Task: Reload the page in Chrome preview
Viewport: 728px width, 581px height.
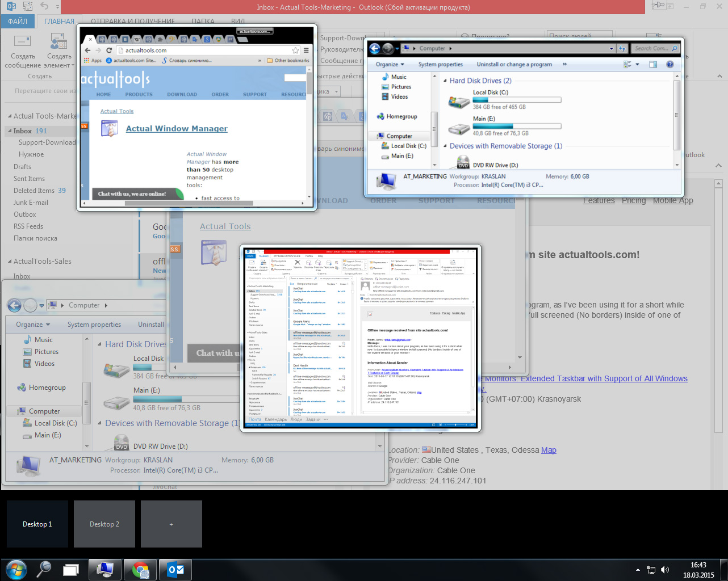Action: point(109,50)
